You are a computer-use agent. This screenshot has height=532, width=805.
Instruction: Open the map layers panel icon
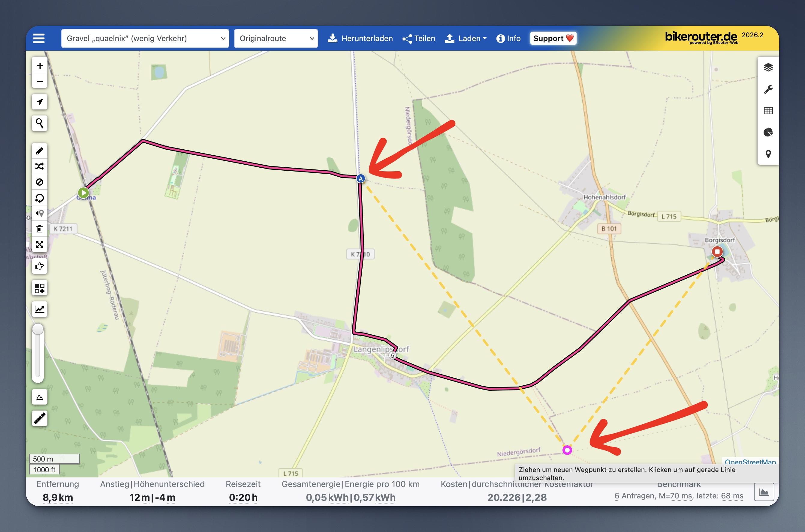tap(768, 67)
